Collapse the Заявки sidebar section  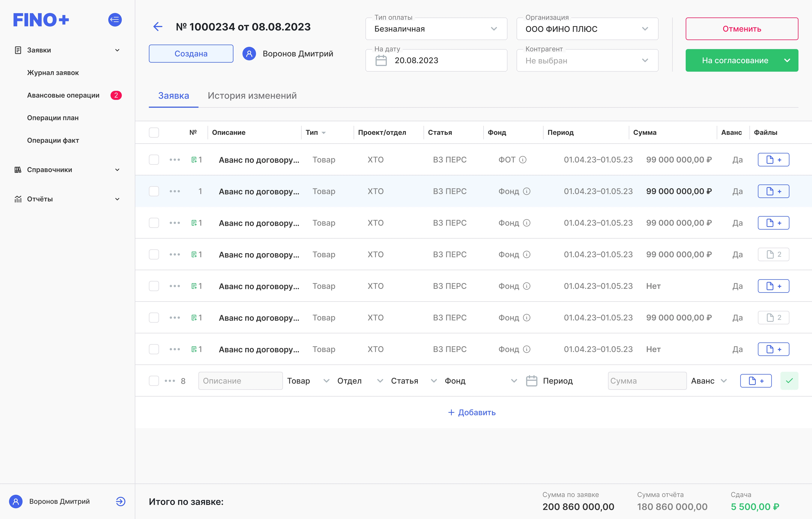click(117, 50)
